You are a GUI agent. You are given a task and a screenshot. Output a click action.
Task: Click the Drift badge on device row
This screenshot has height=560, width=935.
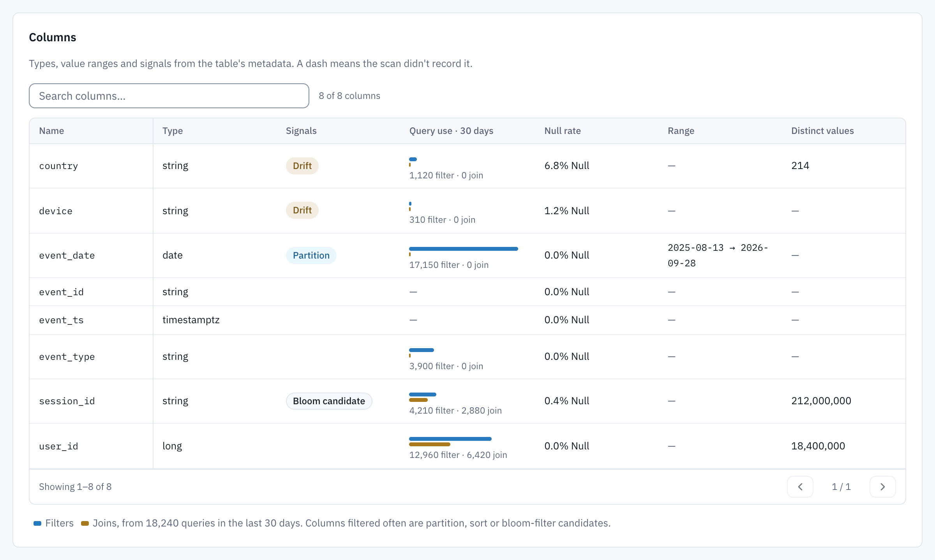point(302,210)
